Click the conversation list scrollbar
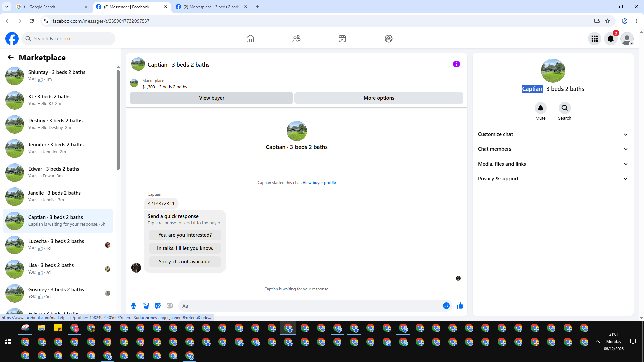644x362 pixels. coord(118,120)
